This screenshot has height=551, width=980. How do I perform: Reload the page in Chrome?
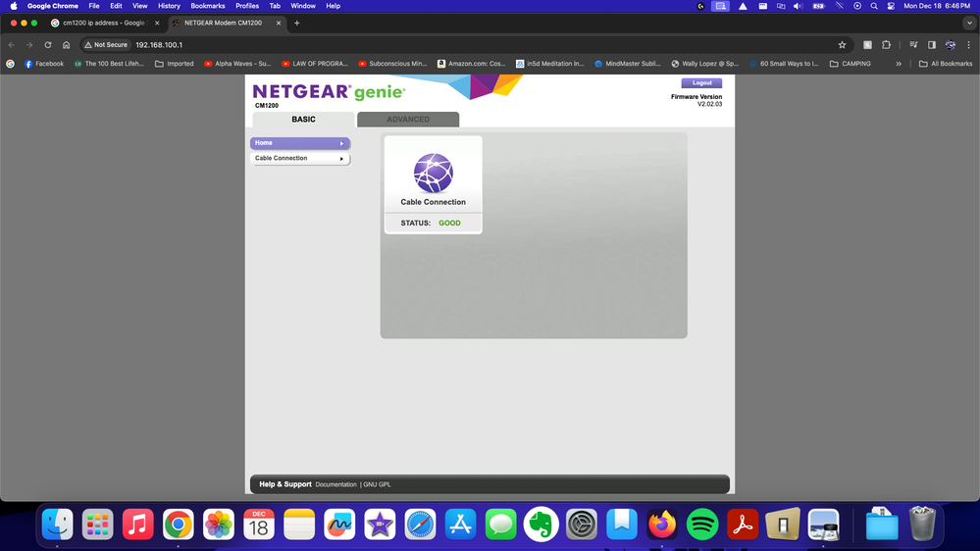click(x=47, y=45)
